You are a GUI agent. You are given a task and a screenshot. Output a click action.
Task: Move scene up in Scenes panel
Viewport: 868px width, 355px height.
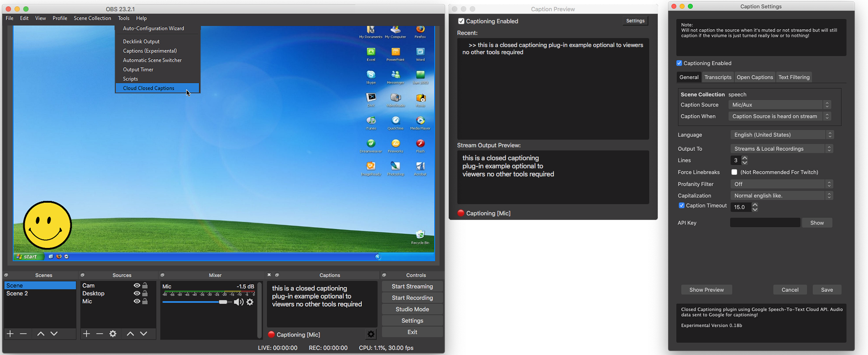click(41, 334)
